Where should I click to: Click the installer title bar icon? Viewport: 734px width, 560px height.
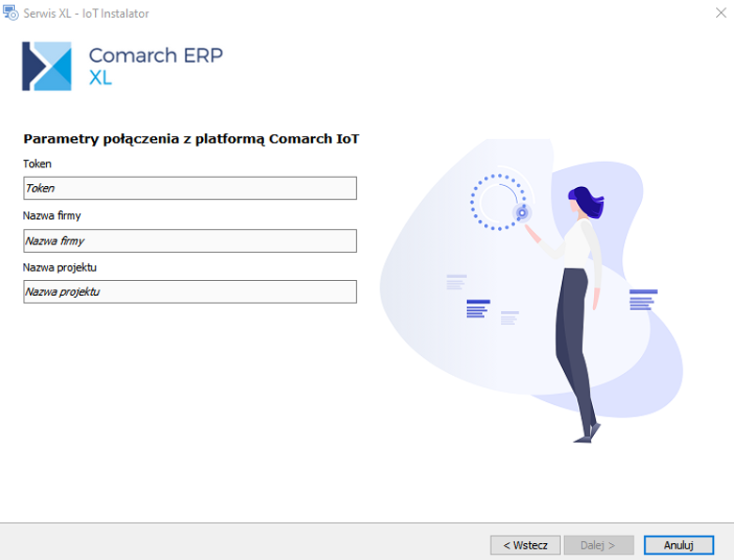[10, 12]
